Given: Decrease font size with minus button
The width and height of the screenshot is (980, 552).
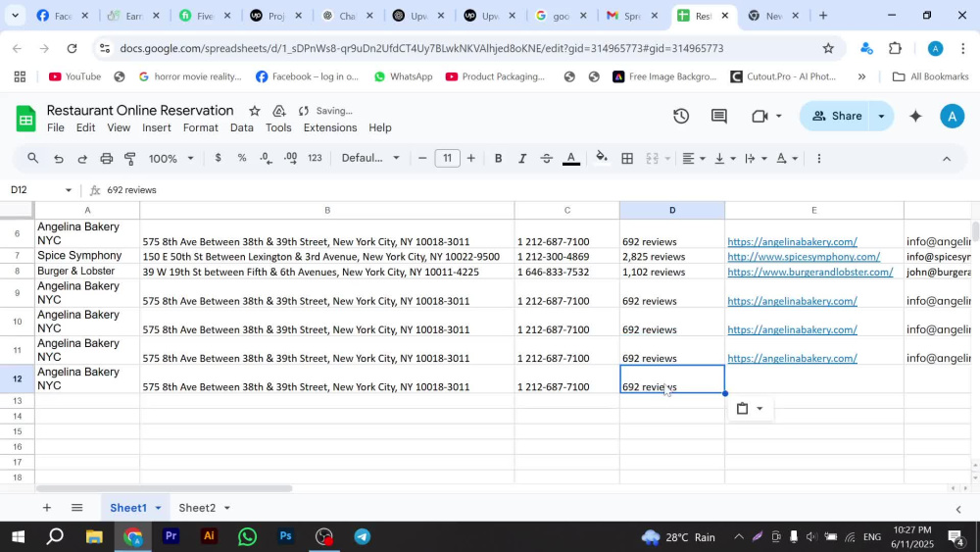Looking at the screenshot, I should [422, 158].
